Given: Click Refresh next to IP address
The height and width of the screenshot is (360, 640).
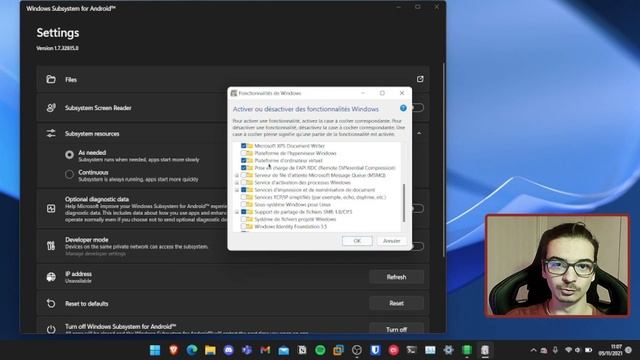Looking at the screenshot, I should click(x=396, y=277).
